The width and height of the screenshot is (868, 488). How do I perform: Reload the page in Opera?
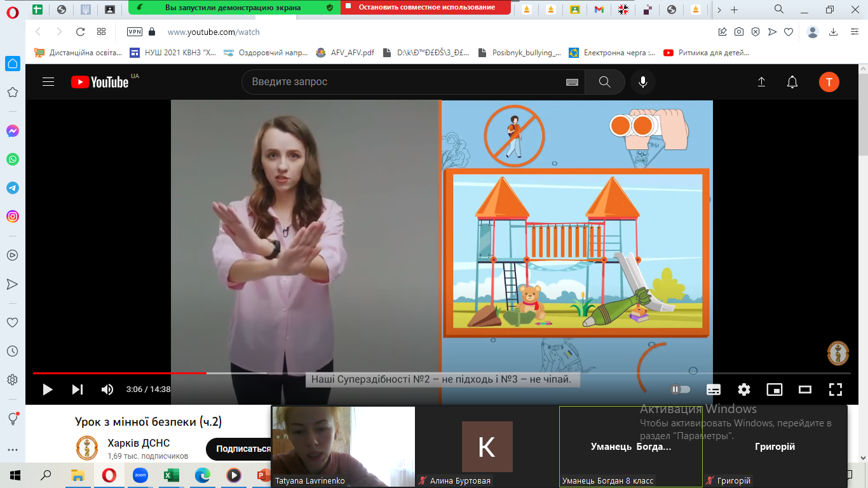[x=80, y=32]
